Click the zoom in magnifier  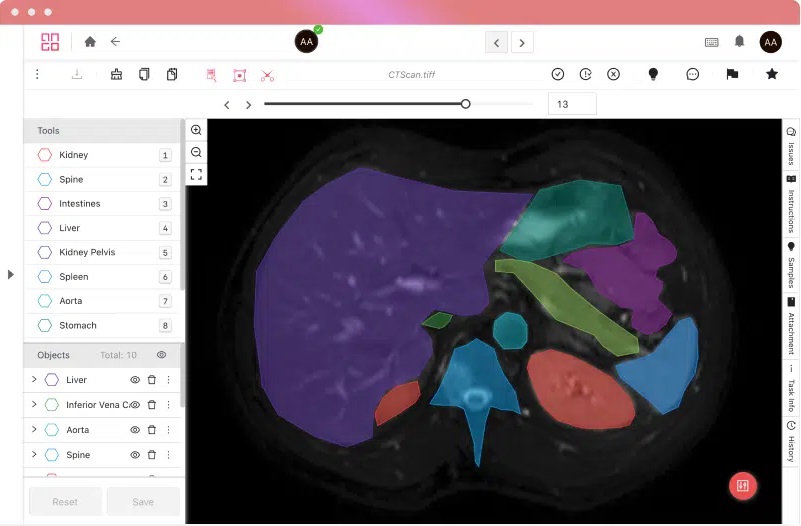[x=196, y=131]
